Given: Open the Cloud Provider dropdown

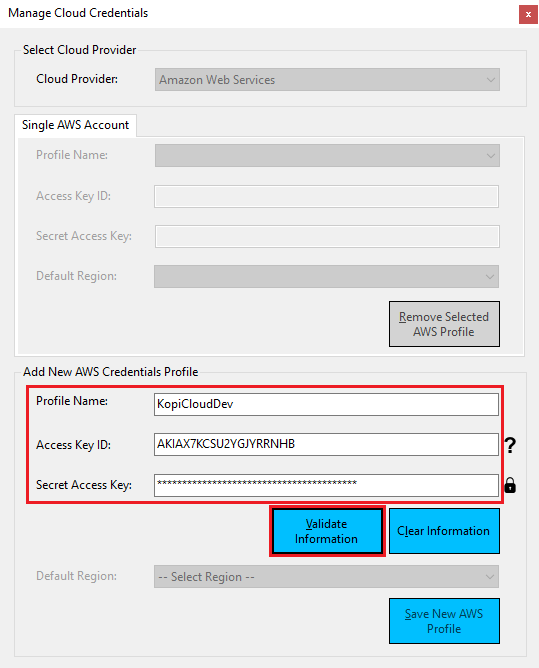Looking at the screenshot, I should (327, 80).
